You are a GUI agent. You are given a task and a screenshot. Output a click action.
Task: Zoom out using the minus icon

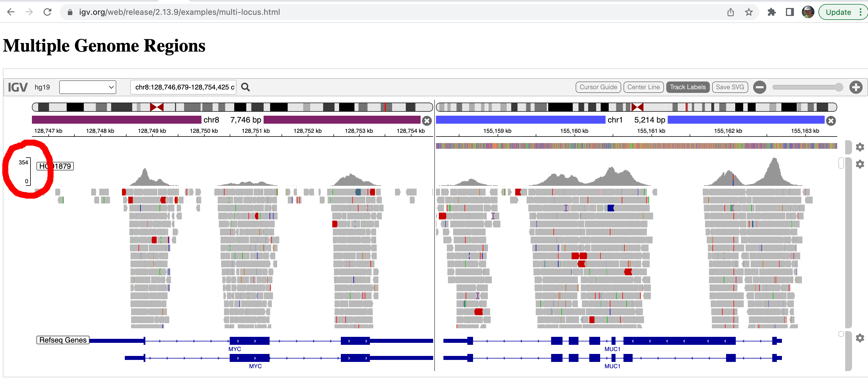coord(760,87)
